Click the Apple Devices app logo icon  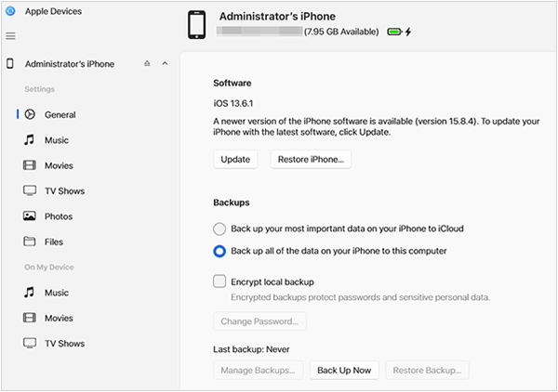point(10,11)
